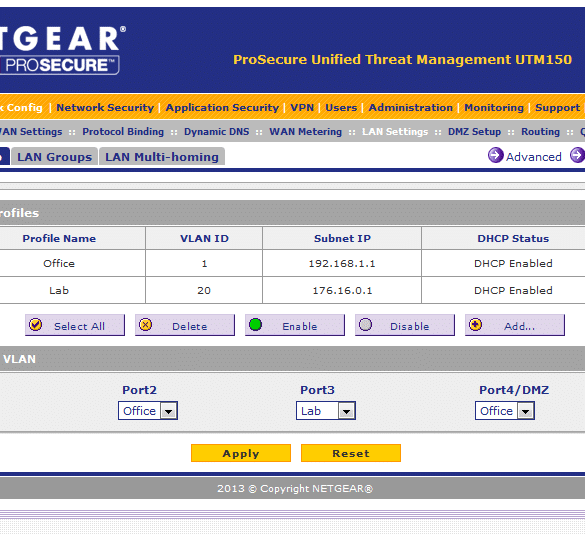Click Office row DHCP Enabled status
The width and height of the screenshot is (585, 535).
(513, 263)
